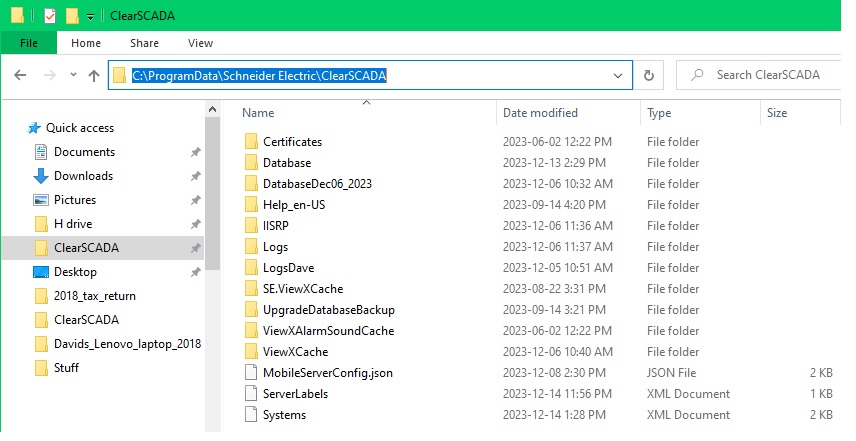856x441 pixels.
Task: Open the File menu tab
Action: click(29, 43)
